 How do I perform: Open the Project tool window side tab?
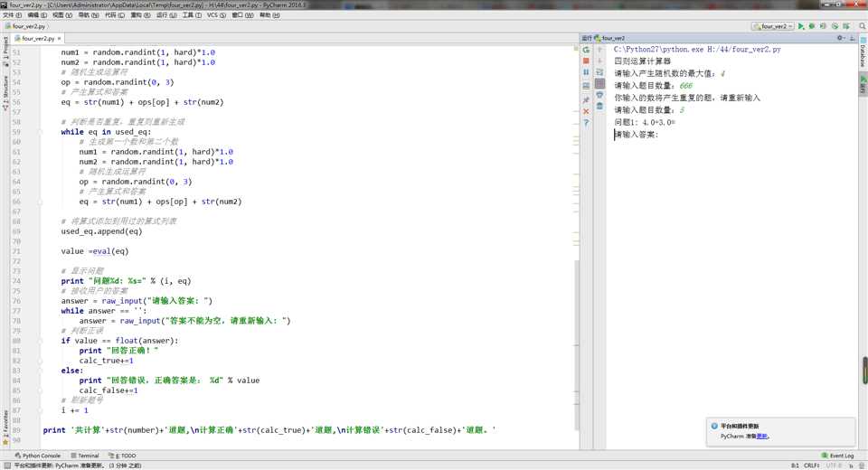[5, 51]
